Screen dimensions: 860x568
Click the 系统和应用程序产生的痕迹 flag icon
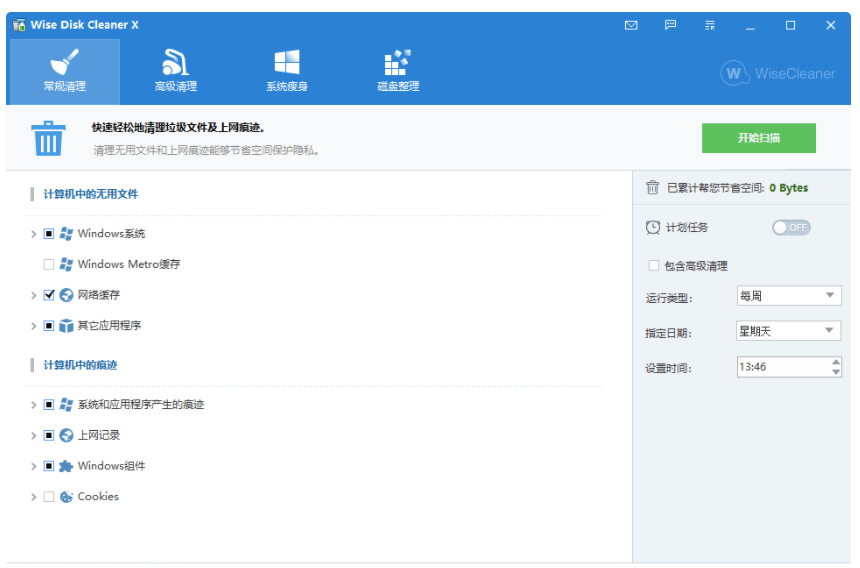click(66, 405)
